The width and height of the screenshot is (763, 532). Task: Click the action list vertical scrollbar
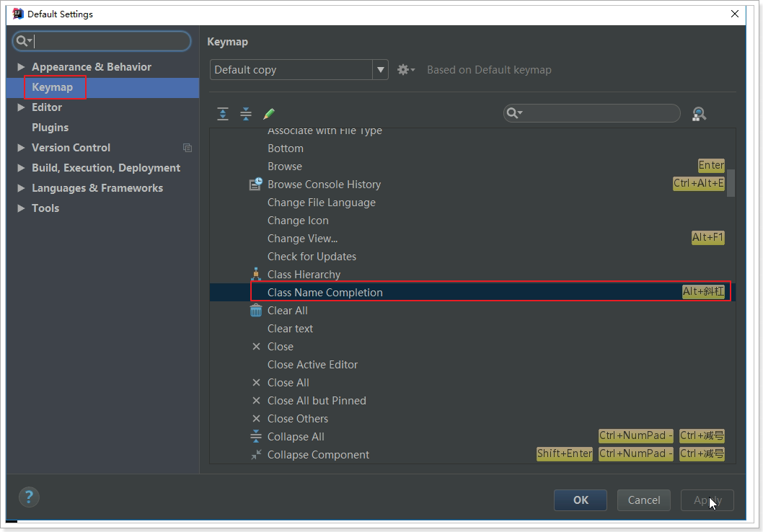[731, 183]
